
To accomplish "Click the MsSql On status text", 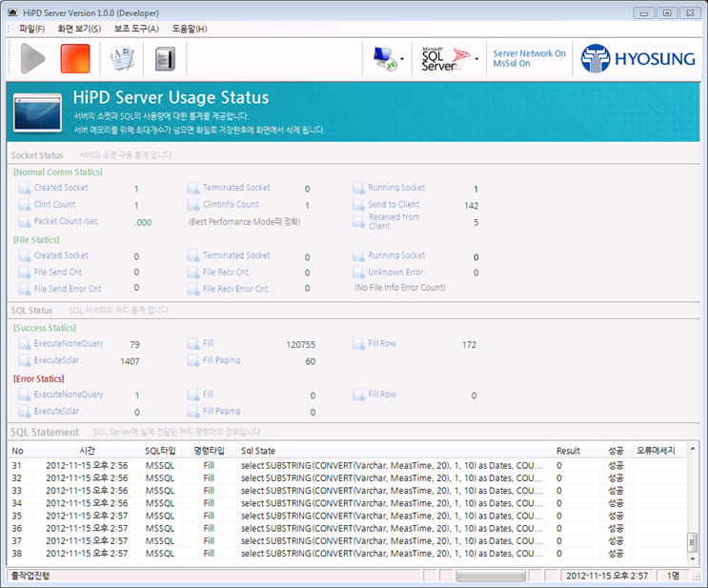I will [x=512, y=64].
